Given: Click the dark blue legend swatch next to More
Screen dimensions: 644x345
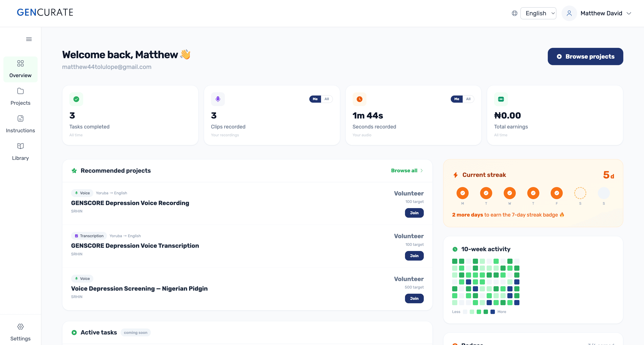Looking at the screenshot, I should point(493,312).
